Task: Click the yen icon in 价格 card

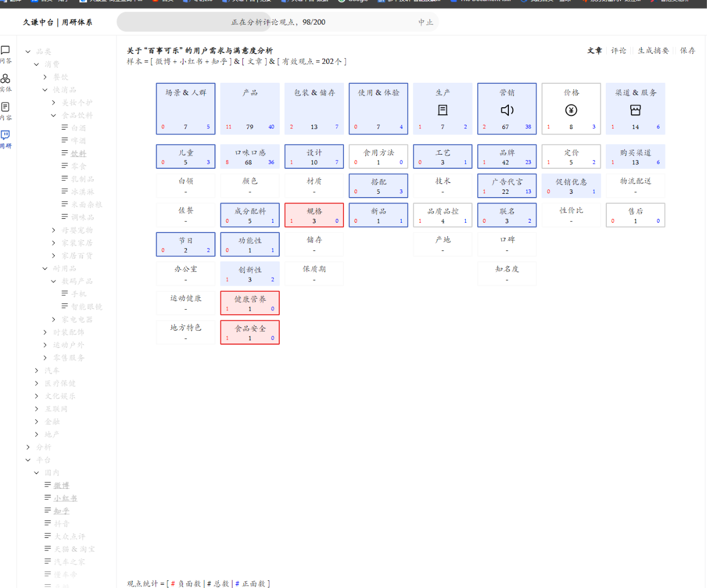Action: click(571, 110)
